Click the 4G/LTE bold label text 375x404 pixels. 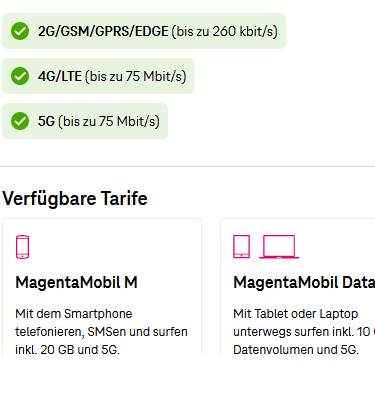pyautogui.click(x=60, y=76)
